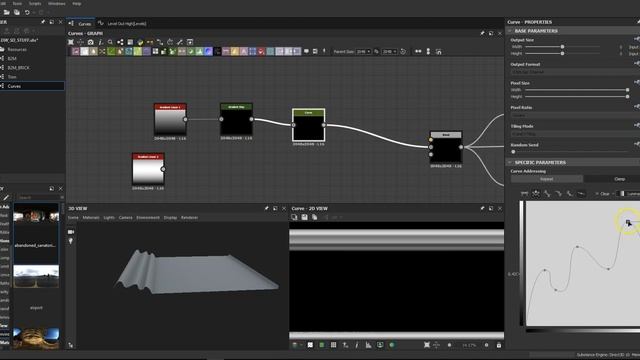Click the magnifier search icon in graph toolbar

pos(110,42)
